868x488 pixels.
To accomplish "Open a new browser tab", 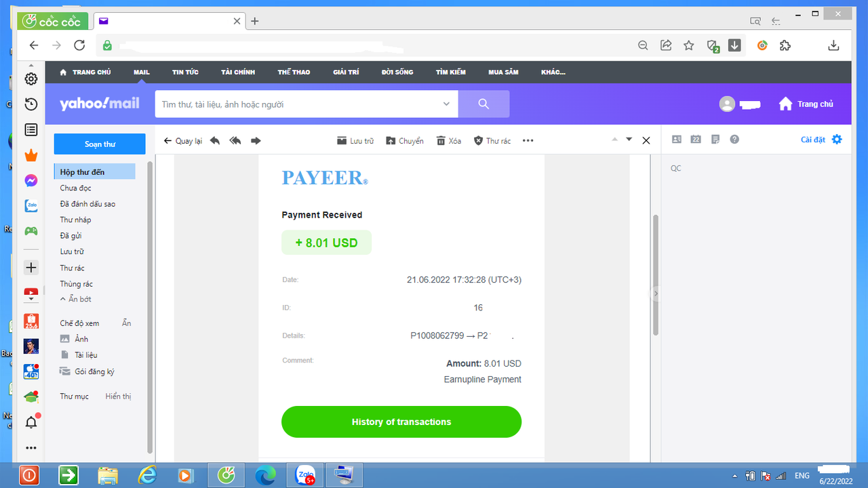I will pyautogui.click(x=255, y=21).
